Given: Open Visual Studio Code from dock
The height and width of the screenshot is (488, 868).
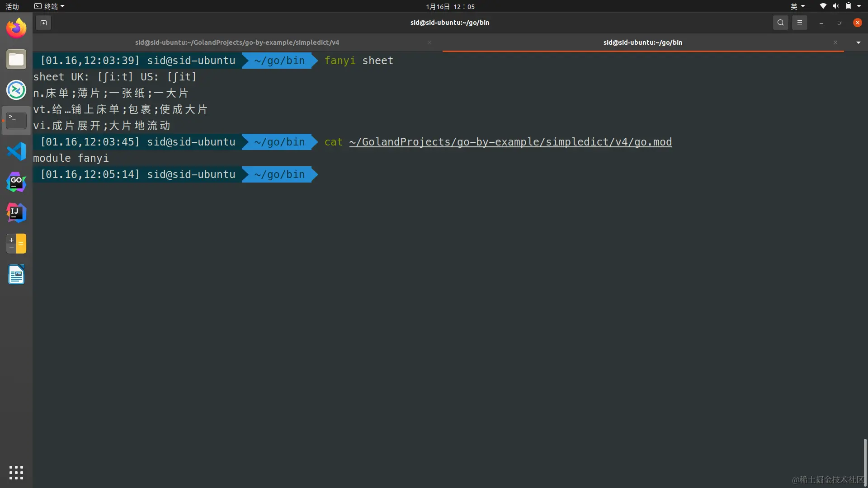Looking at the screenshot, I should (x=16, y=151).
